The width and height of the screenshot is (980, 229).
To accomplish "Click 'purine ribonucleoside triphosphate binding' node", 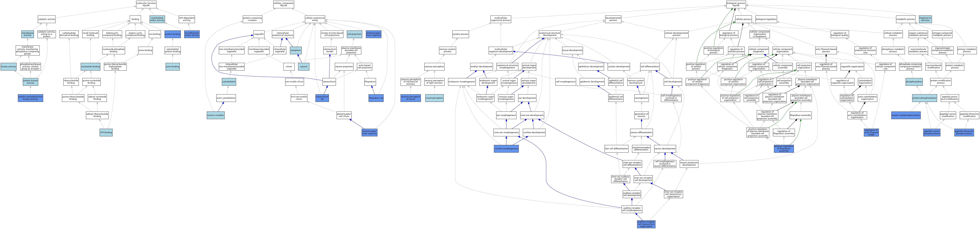I will 115,67.
